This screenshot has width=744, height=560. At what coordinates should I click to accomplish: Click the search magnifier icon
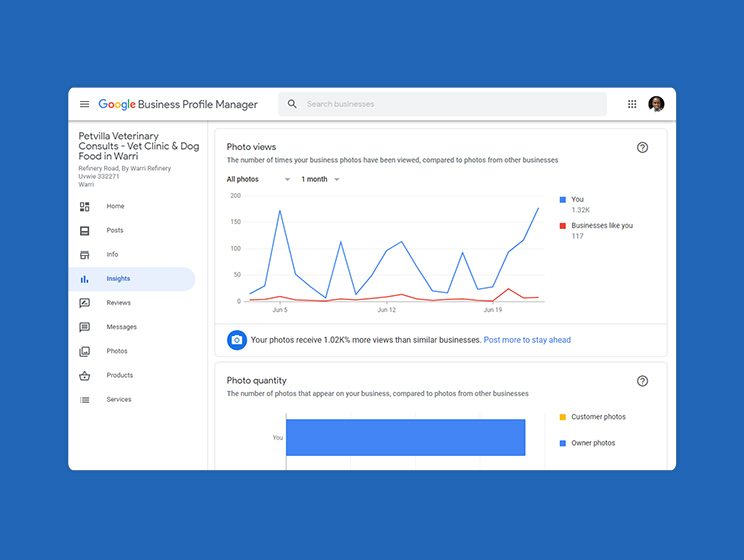coord(292,104)
